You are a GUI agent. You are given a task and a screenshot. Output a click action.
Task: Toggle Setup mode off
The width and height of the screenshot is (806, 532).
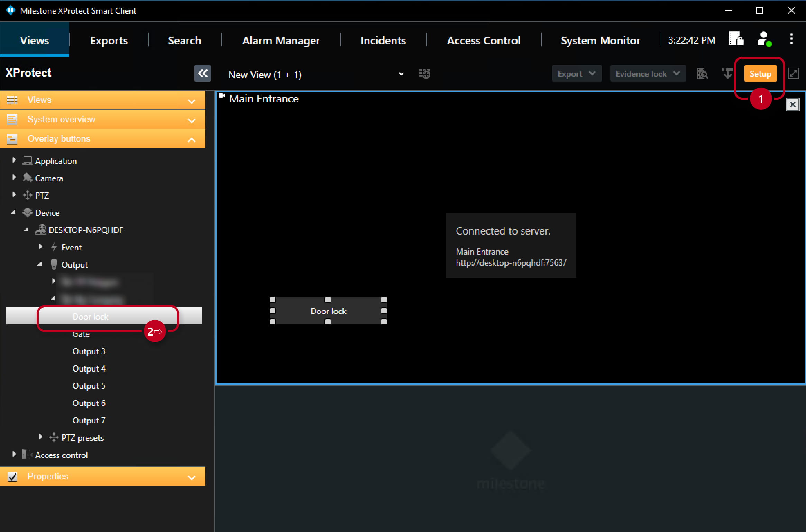coord(760,74)
